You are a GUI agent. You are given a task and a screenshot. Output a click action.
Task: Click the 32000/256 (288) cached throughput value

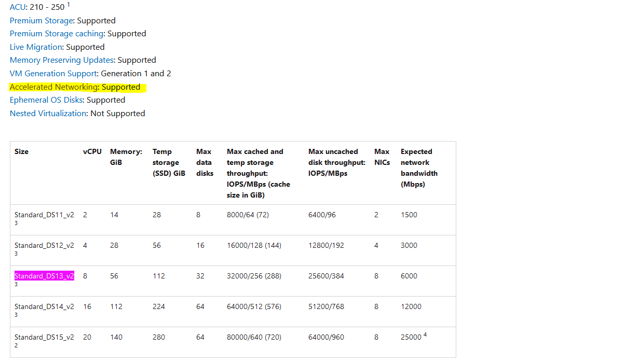[x=254, y=276]
